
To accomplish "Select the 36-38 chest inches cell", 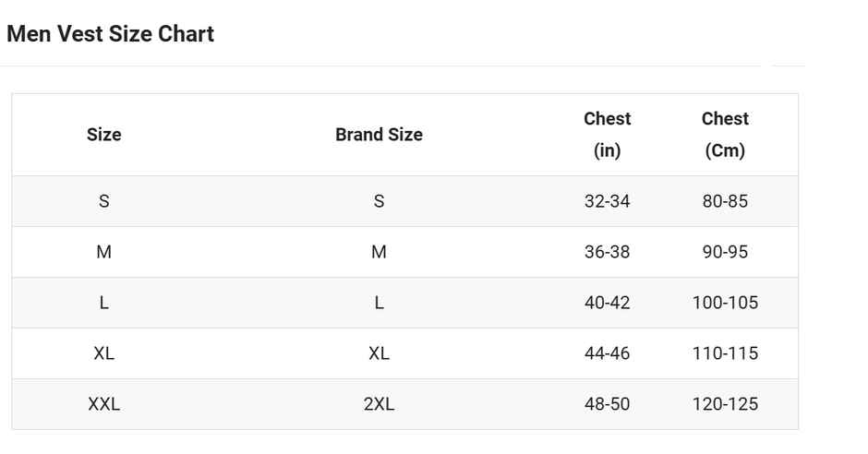I will click(607, 252).
